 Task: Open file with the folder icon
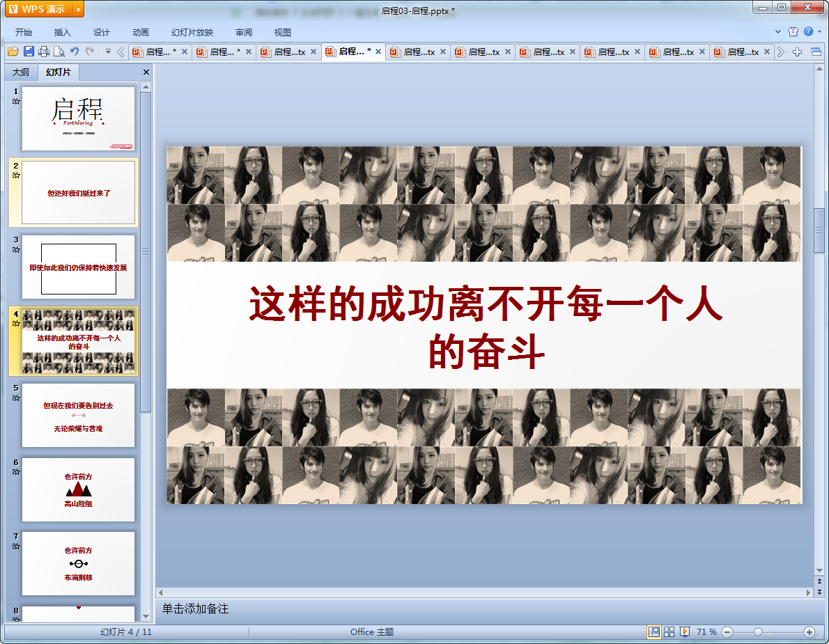click(13, 52)
